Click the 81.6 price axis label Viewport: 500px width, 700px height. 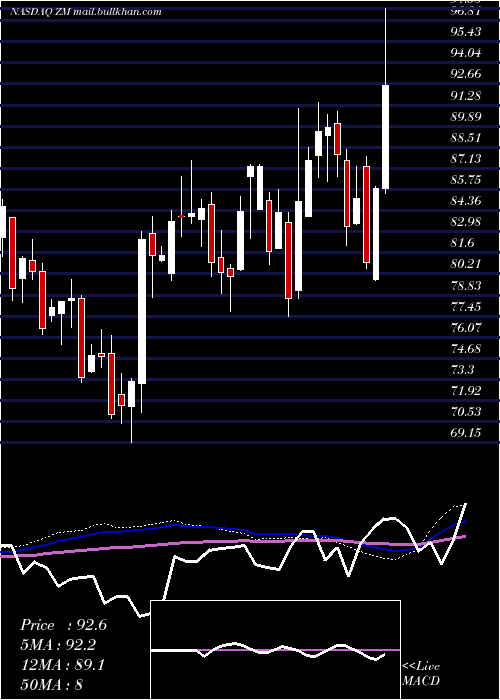[462, 242]
